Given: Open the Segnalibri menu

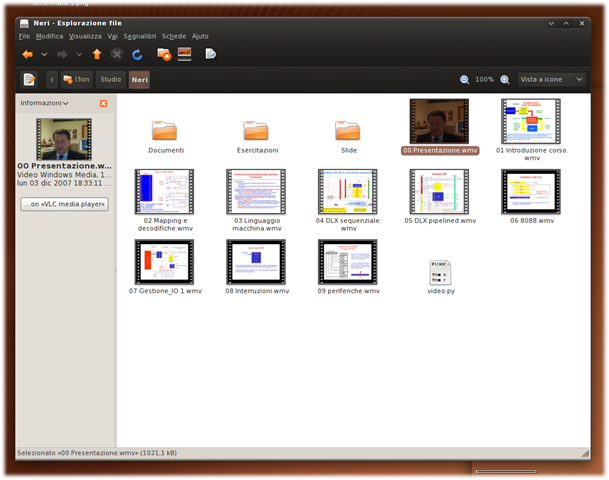Looking at the screenshot, I should pyautogui.click(x=139, y=36).
